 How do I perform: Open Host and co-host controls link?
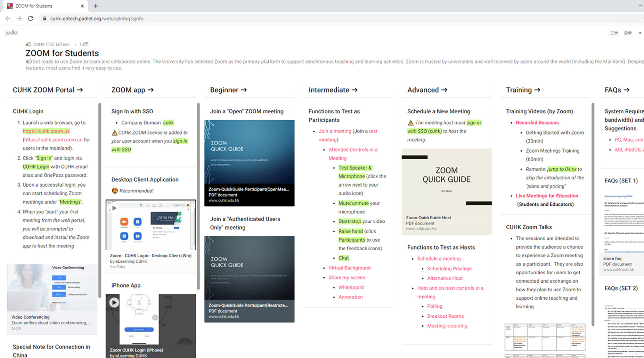tap(450, 292)
